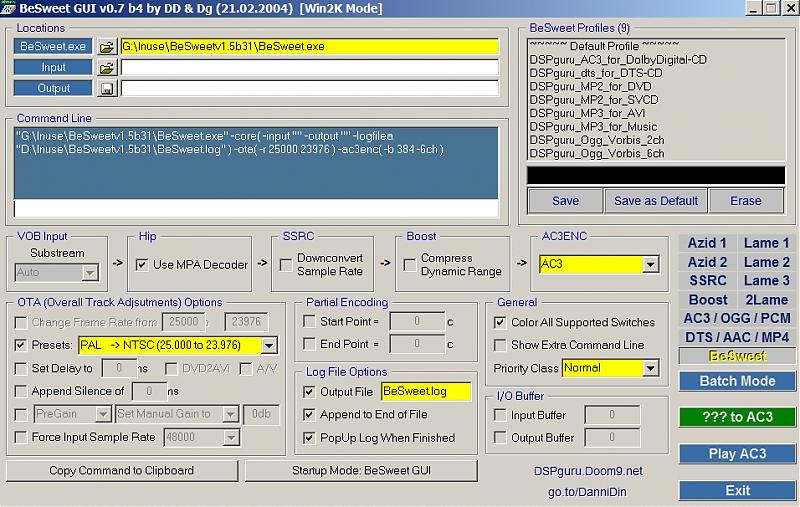Click the Output save disk icon
The image size is (800, 507).
tap(107, 88)
